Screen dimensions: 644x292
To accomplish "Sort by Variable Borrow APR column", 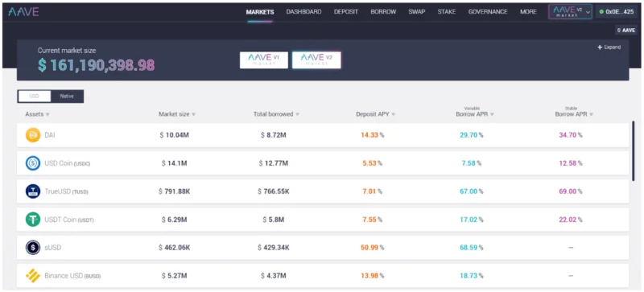I will coord(475,112).
